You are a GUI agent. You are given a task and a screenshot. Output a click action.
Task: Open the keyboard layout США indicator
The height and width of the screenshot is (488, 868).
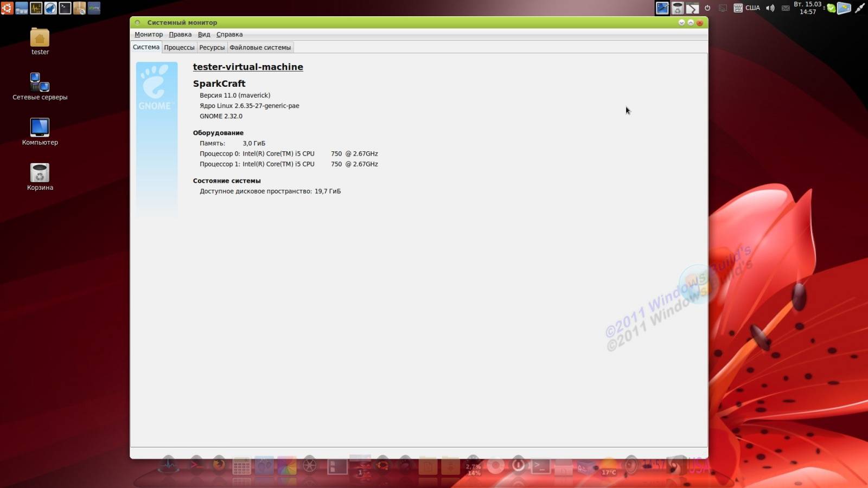tap(747, 8)
